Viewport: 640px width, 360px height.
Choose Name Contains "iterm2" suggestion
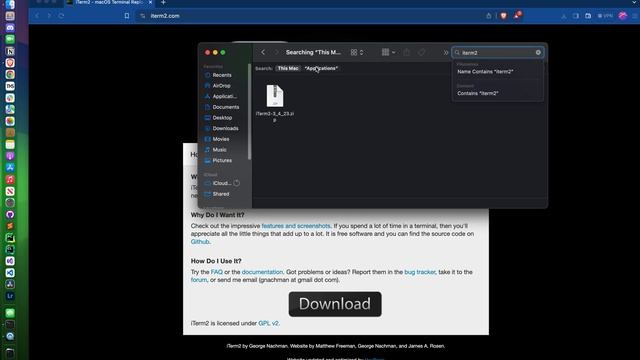pyautogui.click(x=485, y=71)
